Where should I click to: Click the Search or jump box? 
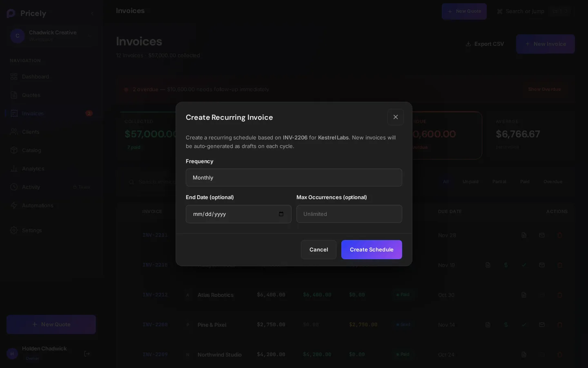coord(533,11)
